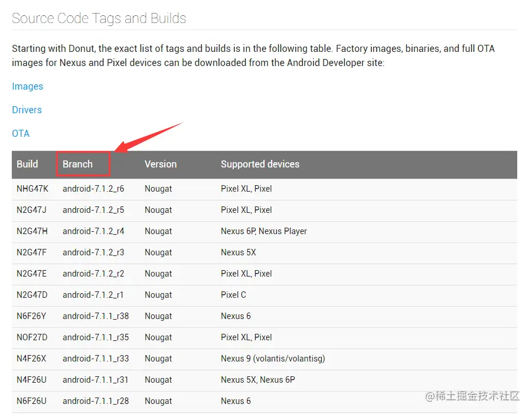Image resolution: width=532 pixels, height=414 pixels.
Task: Click the Build column header
Action: (27, 164)
